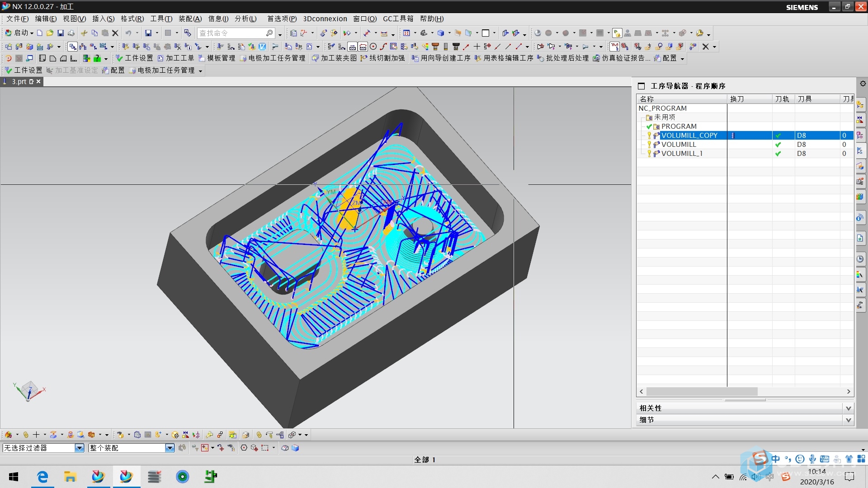The width and height of the screenshot is (868, 488).
Task: Select the 3.prt document tab
Action: pos(21,81)
